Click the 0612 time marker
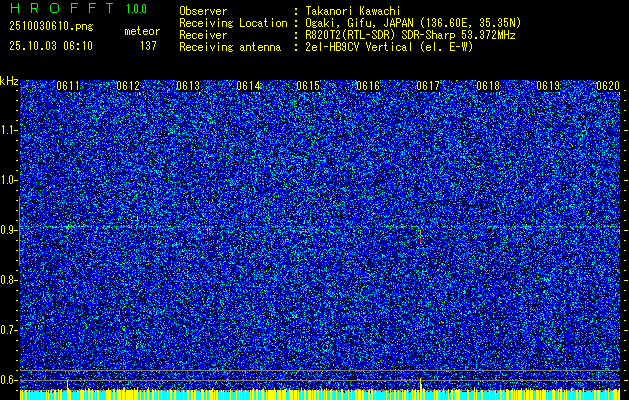This screenshot has height=400, width=629. point(128,86)
